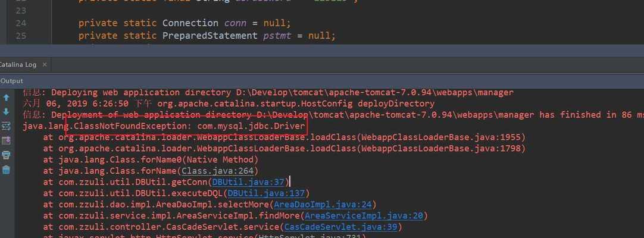Click line number 24 in editor gutter
644x238 pixels.
click(x=21, y=23)
